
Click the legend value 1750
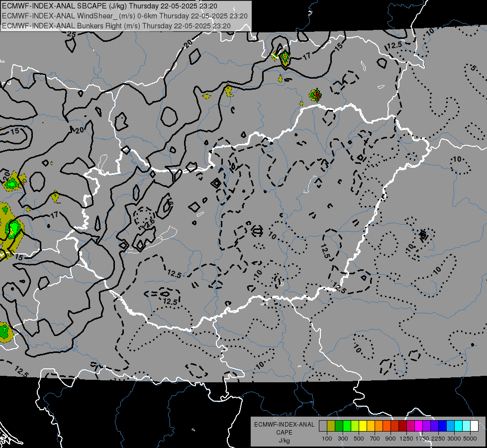click(422, 439)
